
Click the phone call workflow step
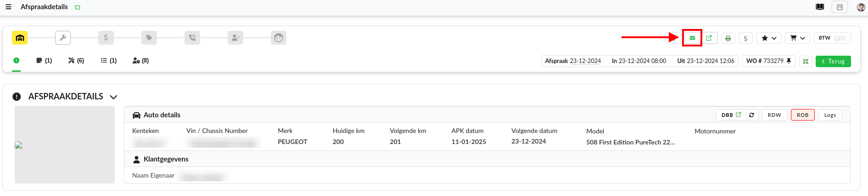(192, 38)
